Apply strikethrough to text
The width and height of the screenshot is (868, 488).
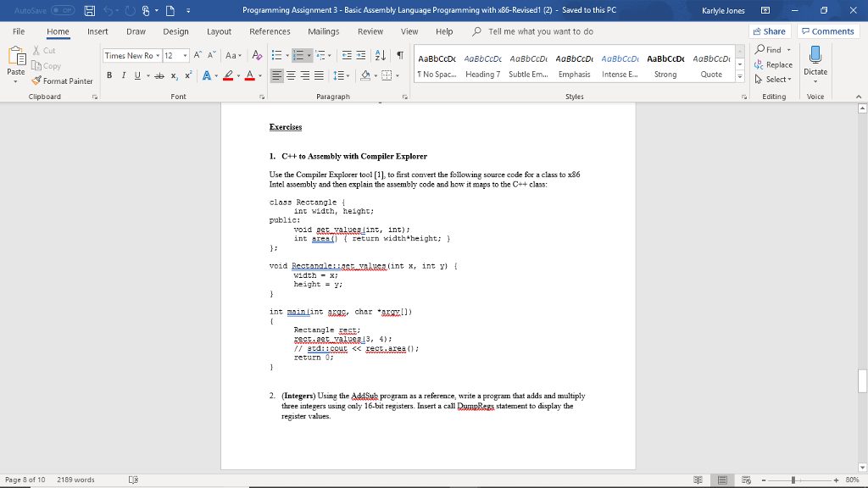click(157, 75)
